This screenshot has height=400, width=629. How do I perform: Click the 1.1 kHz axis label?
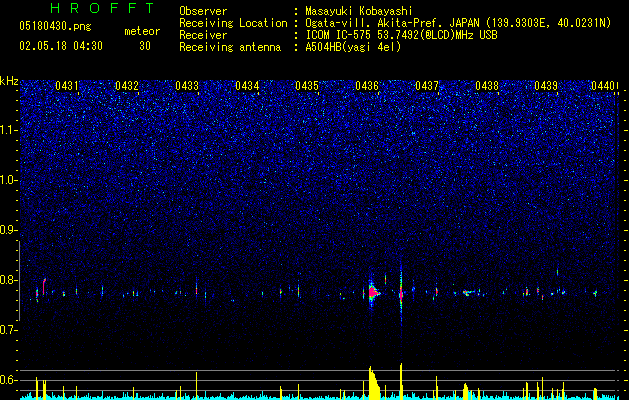click(9, 130)
